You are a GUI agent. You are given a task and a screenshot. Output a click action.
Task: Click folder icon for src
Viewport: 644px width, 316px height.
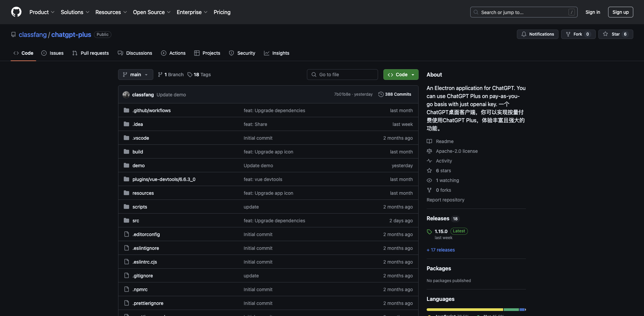[126, 220]
